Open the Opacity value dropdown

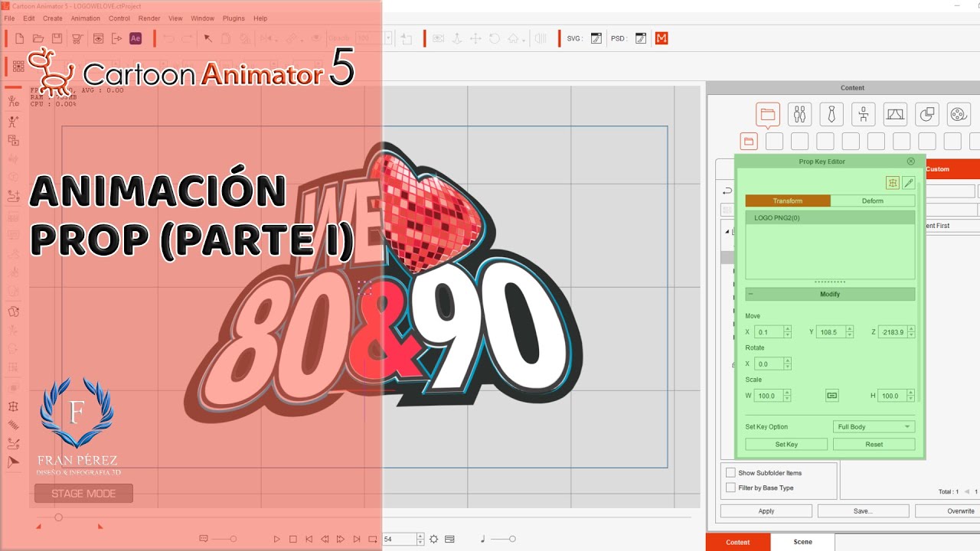pos(388,38)
